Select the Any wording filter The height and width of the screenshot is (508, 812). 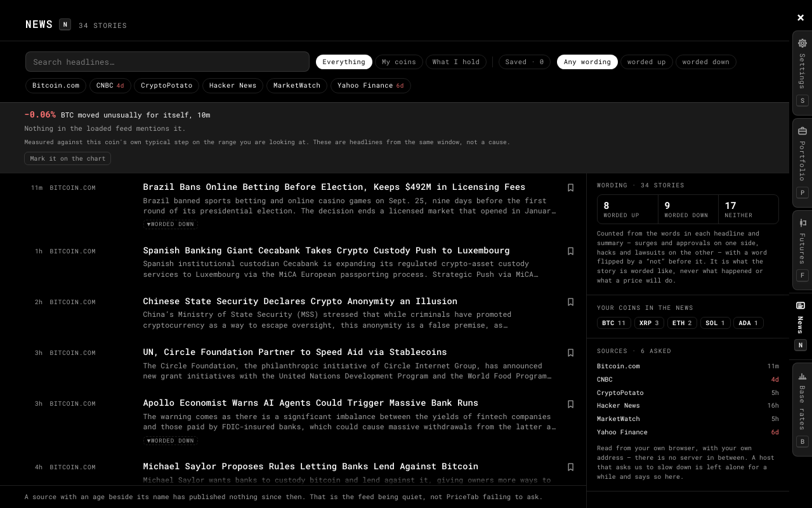tap(587, 62)
